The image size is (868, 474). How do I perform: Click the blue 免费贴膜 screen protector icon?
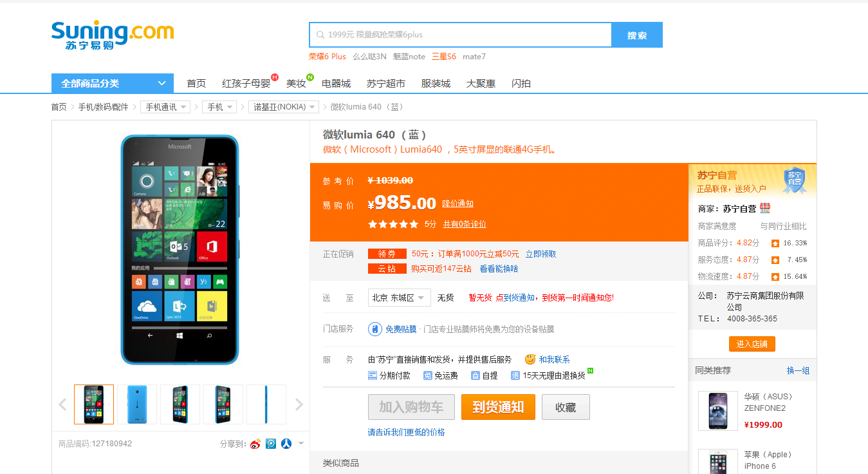tap(374, 328)
